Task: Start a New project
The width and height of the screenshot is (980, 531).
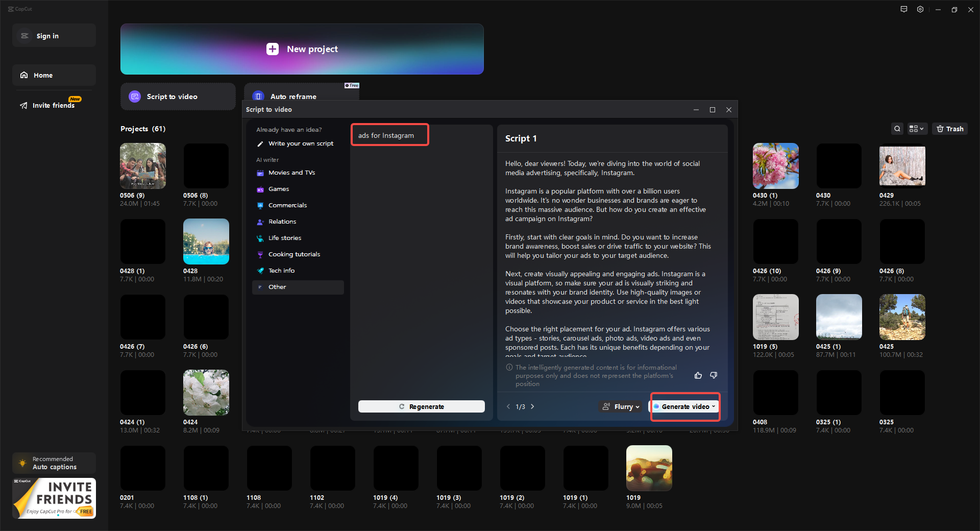Action: click(302, 49)
